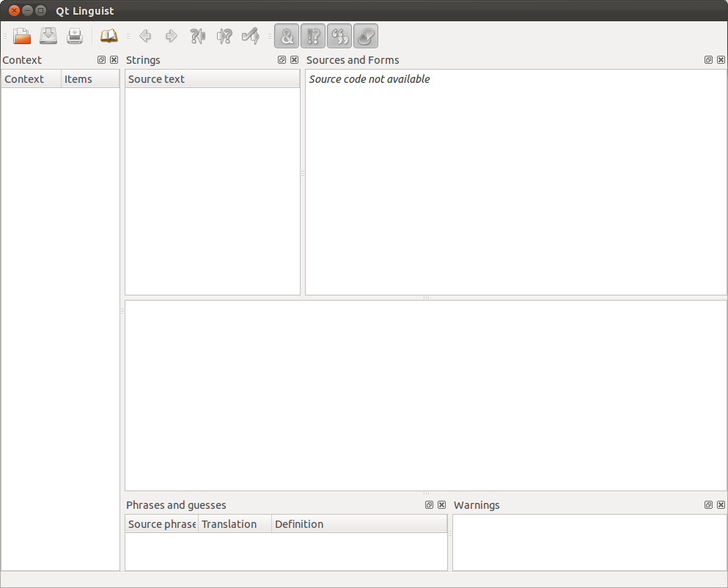Click inside the Warnings list area
Viewport: 728px width, 588px height.
pyautogui.click(x=589, y=543)
